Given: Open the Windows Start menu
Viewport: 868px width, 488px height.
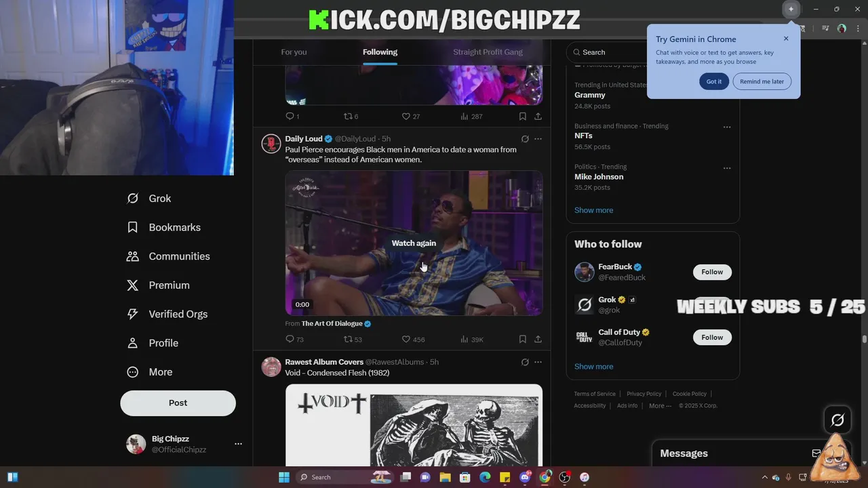Looking at the screenshot, I should [x=284, y=477].
